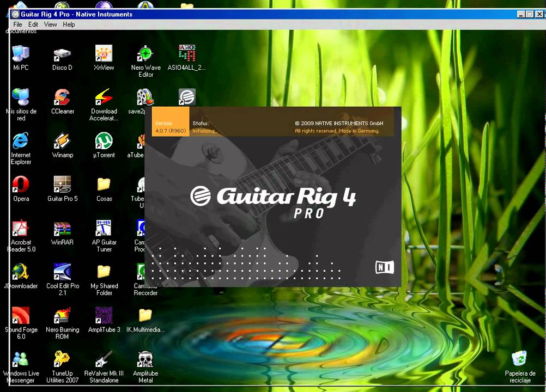546x392 pixels.
Task: Select the Nero Wave Editor icon
Action: coord(145,53)
